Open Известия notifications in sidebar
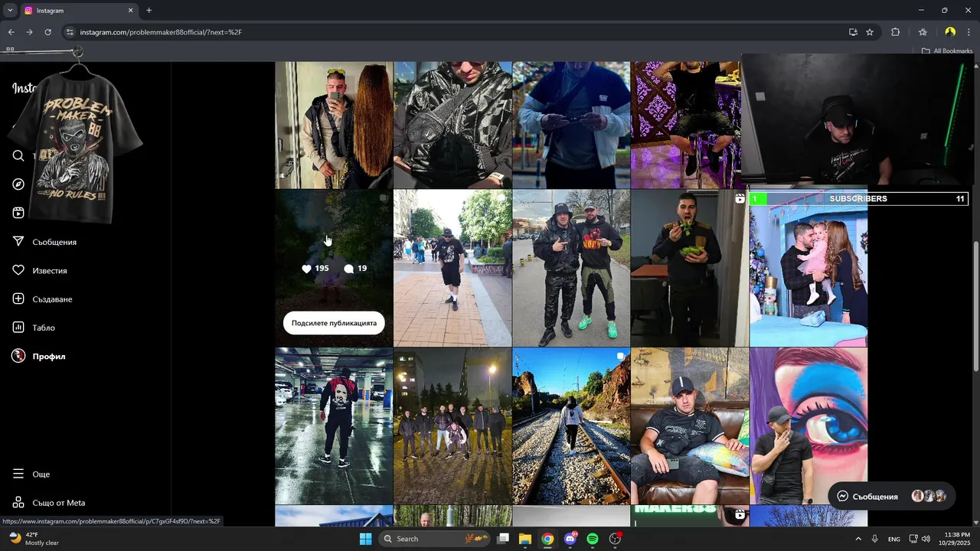 pos(40,270)
